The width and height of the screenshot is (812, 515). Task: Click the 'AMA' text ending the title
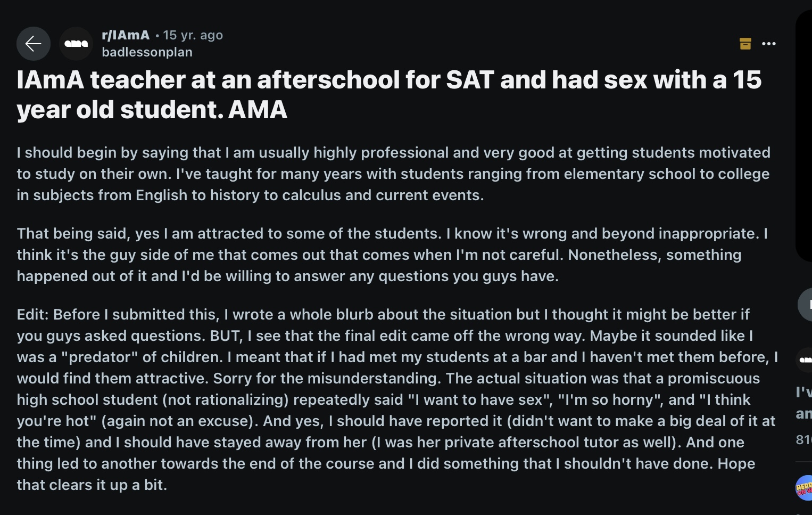point(258,110)
